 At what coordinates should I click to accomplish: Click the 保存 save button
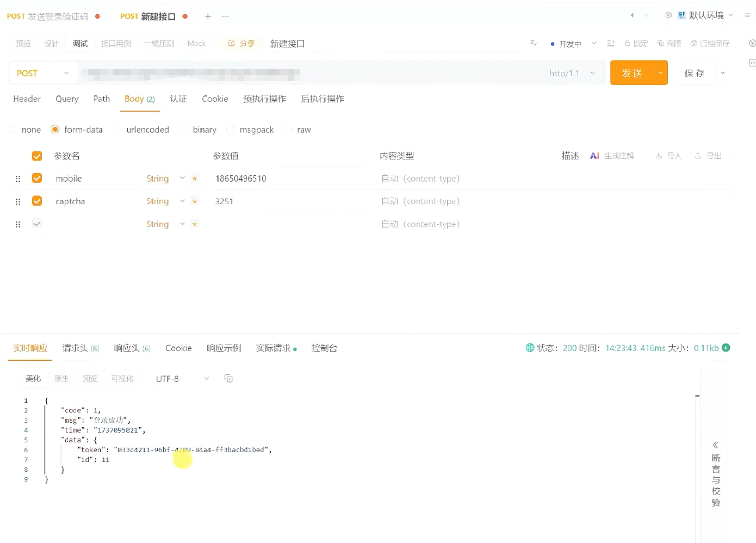(694, 73)
